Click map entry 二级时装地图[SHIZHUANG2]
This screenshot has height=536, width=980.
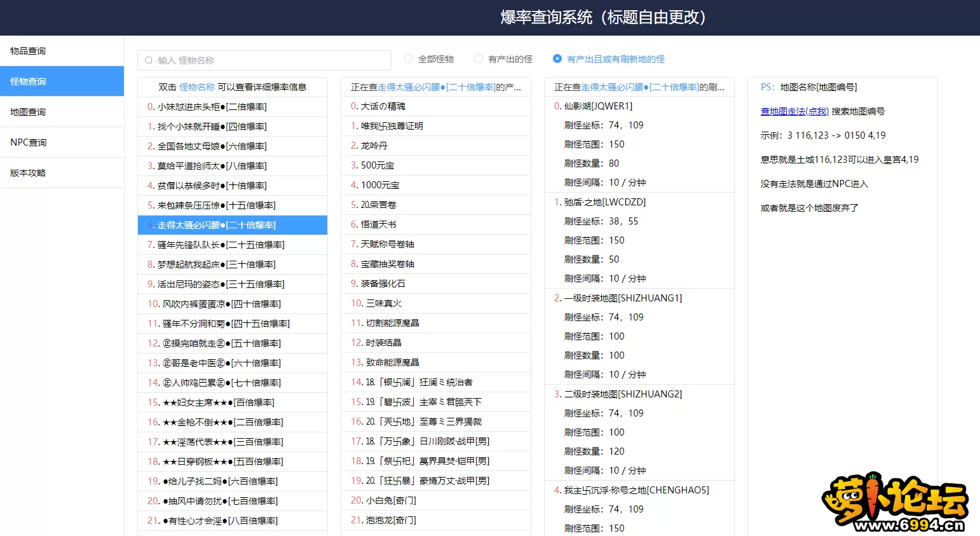[x=623, y=394]
